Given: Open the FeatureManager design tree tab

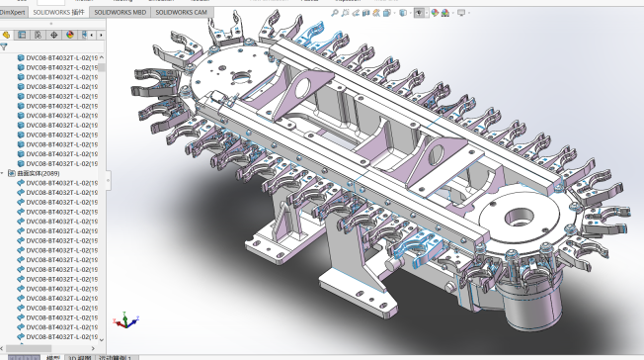Looking at the screenshot, I should point(6,35).
